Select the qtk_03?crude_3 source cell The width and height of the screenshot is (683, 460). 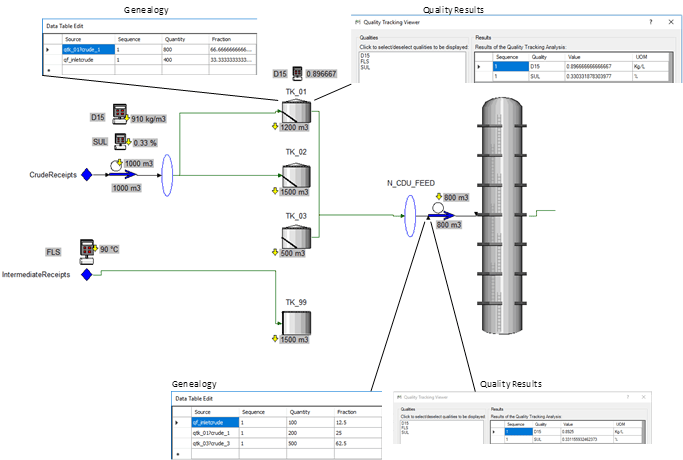tap(210, 442)
